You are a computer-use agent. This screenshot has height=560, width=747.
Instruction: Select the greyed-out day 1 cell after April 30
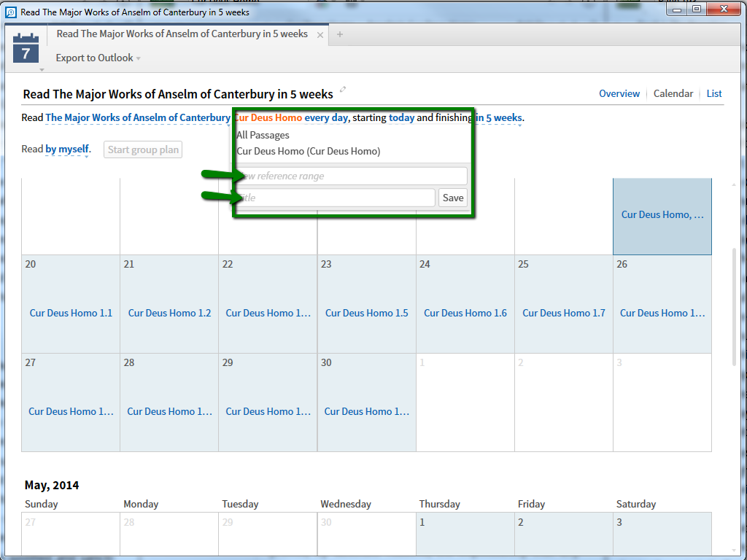[x=465, y=402]
